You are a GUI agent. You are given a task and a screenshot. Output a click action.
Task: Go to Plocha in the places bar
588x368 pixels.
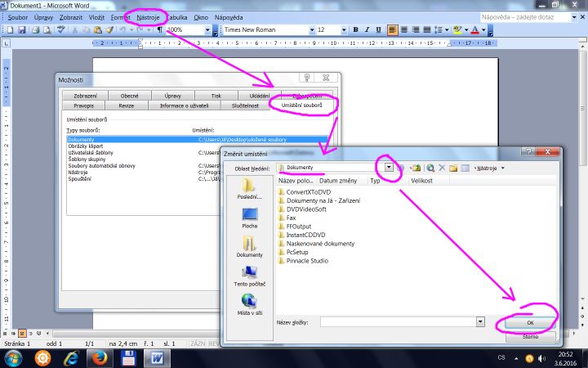250,218
